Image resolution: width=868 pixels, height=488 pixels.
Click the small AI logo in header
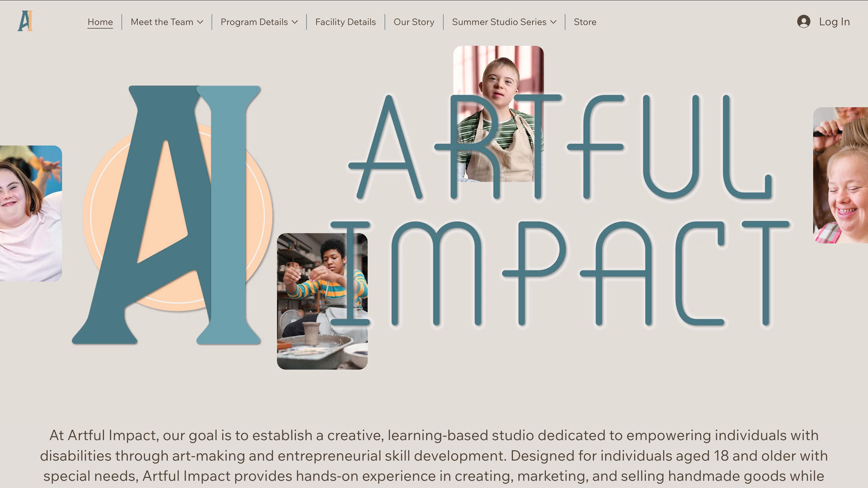[x=25, y=21]
